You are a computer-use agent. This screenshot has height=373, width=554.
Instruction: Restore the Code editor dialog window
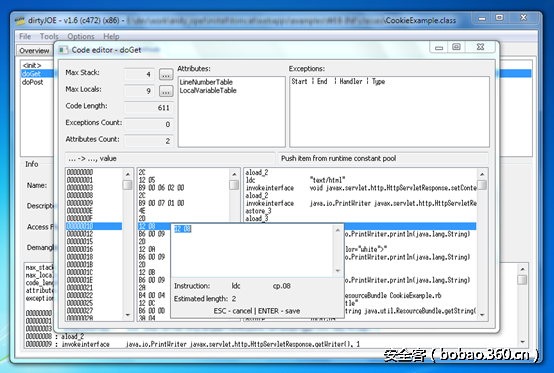(456, 47)
